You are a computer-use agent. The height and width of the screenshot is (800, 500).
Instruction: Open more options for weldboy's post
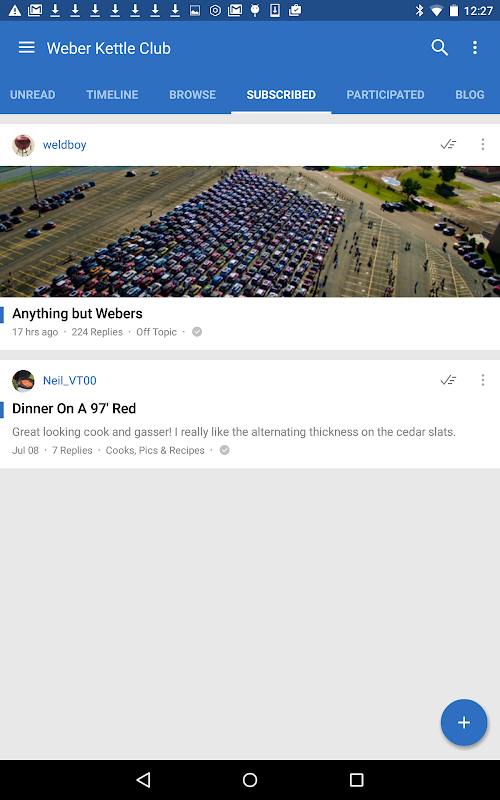click(x=483, y=144)
